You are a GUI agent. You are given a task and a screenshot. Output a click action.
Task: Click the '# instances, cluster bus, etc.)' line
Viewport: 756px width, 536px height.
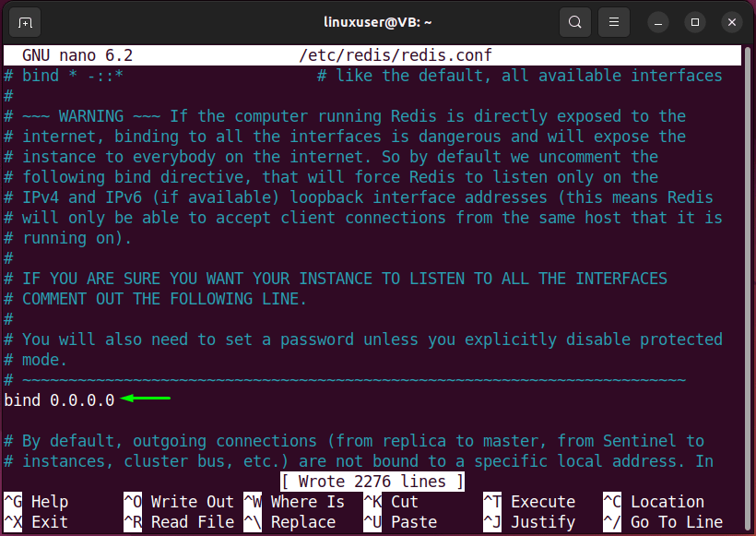tap(359, 461)
